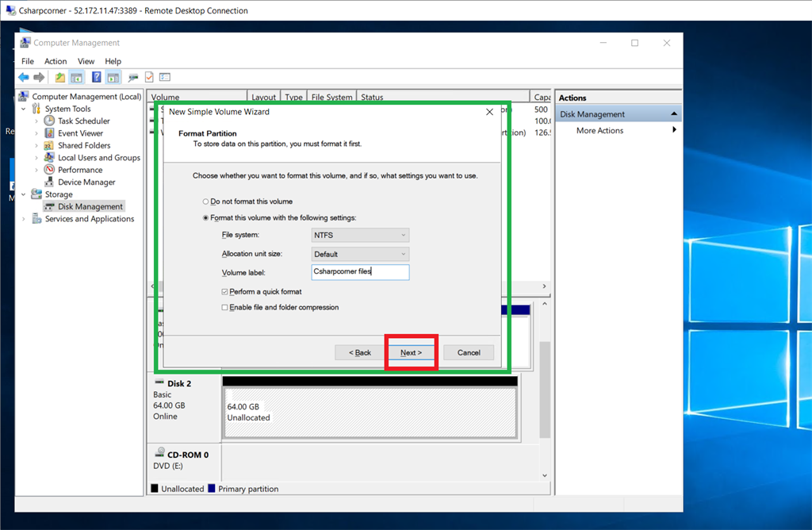Image resolution: width=812 pixels, height=530 pixels.
Task: Select Do not format this volume
Action: pyautogui.click(x=206, y=201)
